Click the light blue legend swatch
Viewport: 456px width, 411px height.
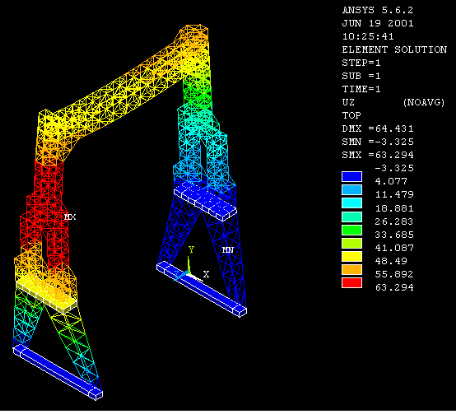(352, 190)
